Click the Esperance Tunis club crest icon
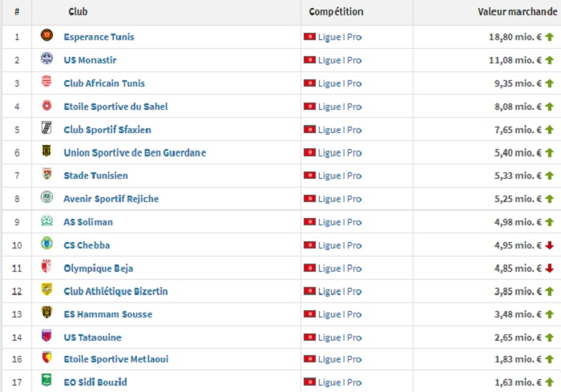Screen dimensions: 561x392 (x=46, y=36)
